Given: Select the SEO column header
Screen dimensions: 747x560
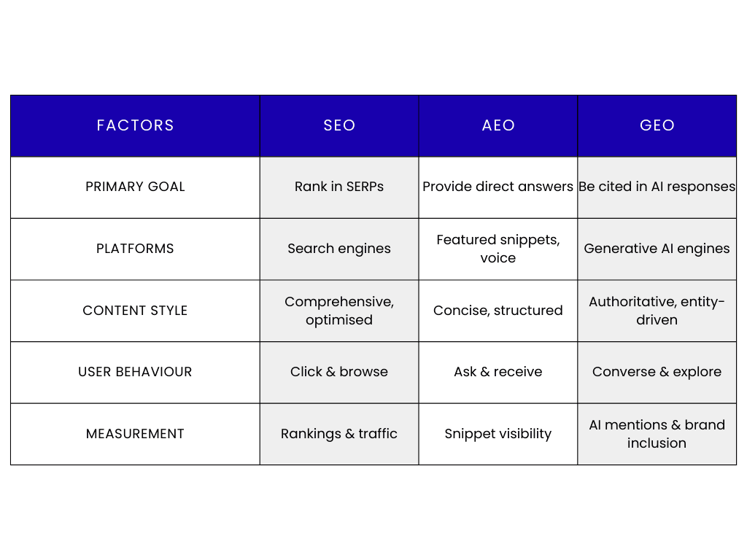Looking at the screenshot, I should pos(339,125).
